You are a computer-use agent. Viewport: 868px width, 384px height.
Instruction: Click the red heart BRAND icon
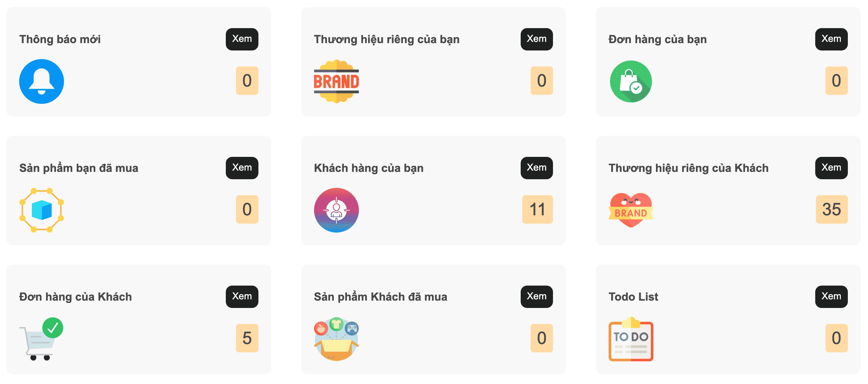[631, 210]
